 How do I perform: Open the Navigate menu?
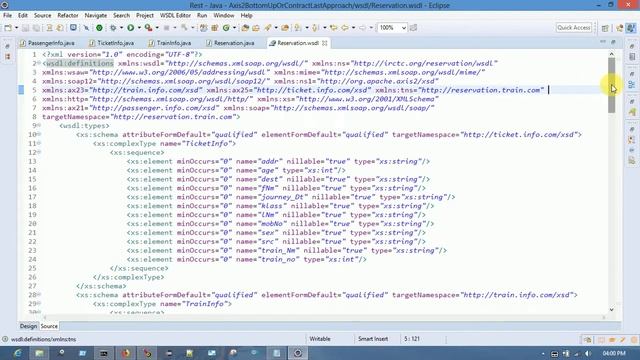coord(96,16)
